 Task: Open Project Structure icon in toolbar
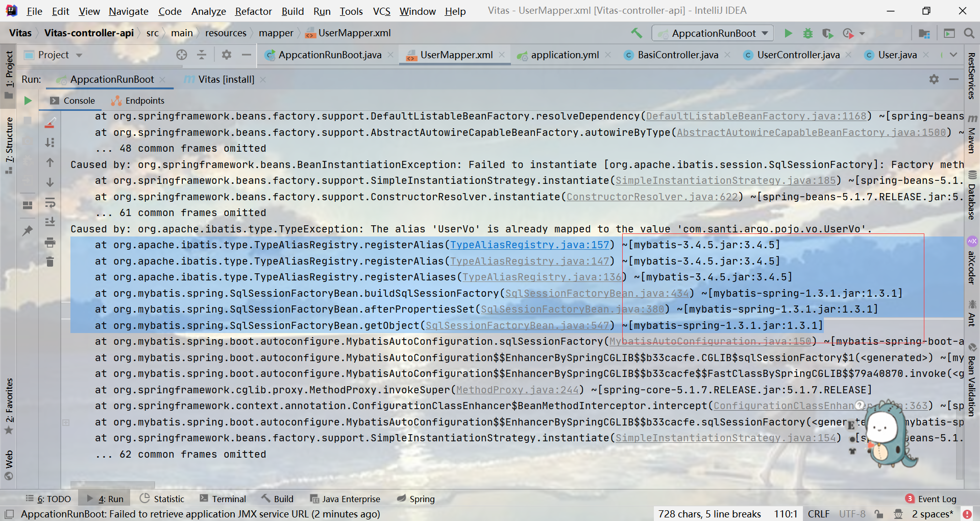pos(924,33)
